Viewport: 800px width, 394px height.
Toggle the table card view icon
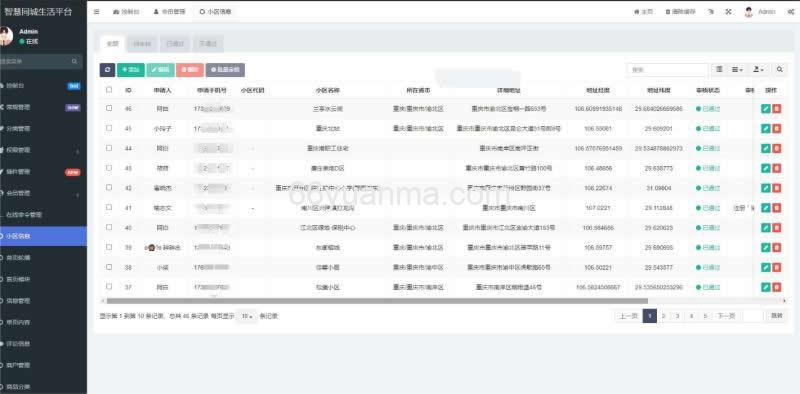coord(719,70)
